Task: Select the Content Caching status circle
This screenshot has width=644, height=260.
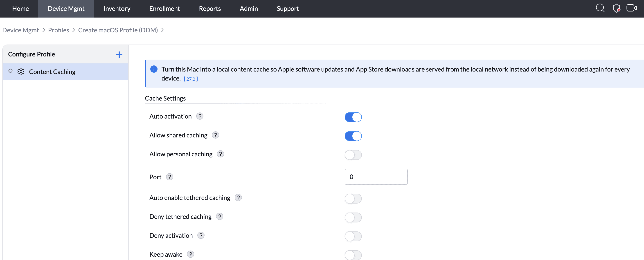Action: [x=11, y=71]
